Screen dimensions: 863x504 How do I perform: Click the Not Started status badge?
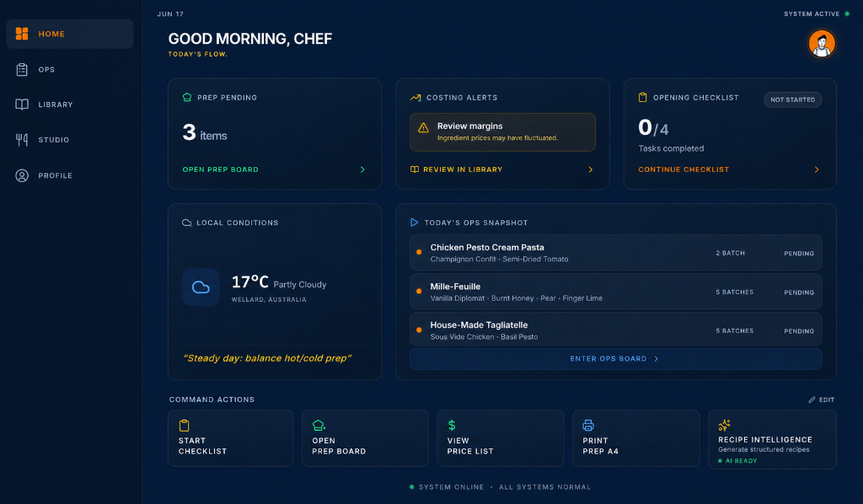coord(792,99)
